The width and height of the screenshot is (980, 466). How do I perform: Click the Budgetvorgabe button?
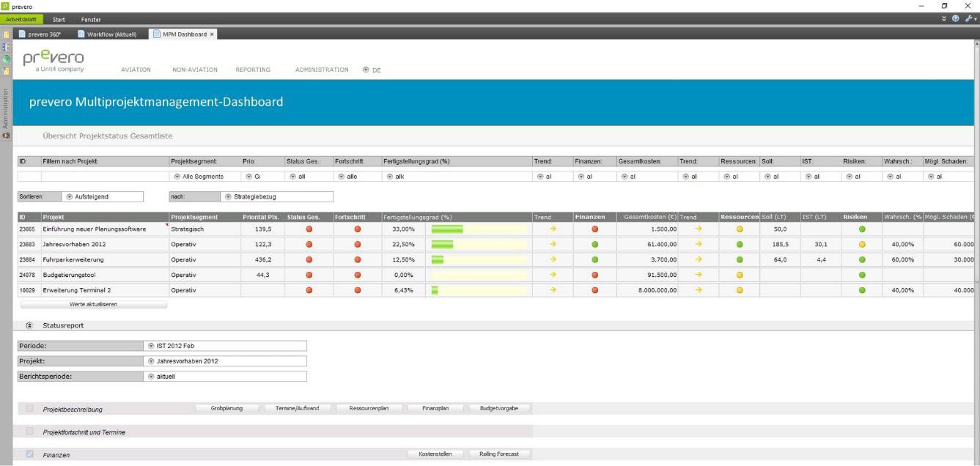(499, 408)
